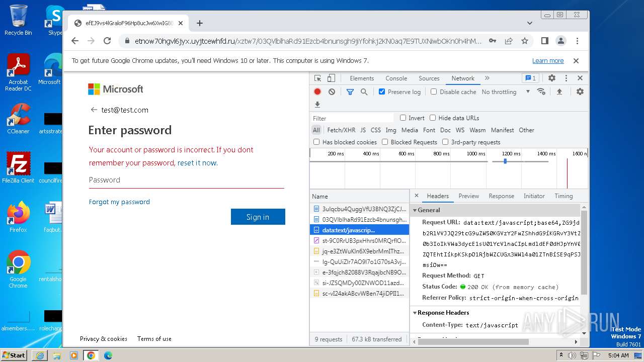The image size is (644, 362).
Task: Toggle the network filter funnel icon
Action: pyautogui.click(x=350, y=92)
